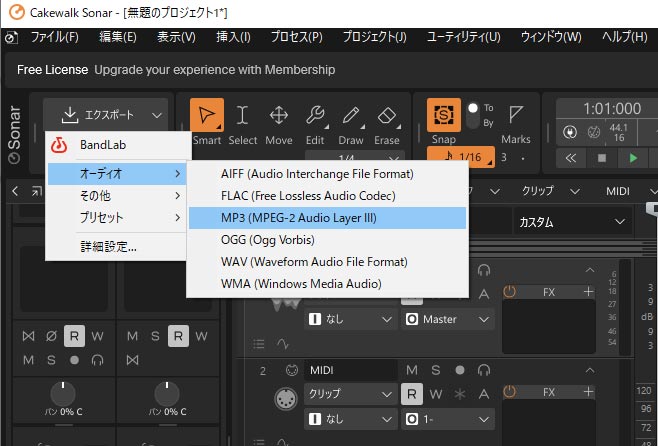Toggle MIDI track automation read R
The width and height of the screenshot is (658, 446).
point(412,394)
